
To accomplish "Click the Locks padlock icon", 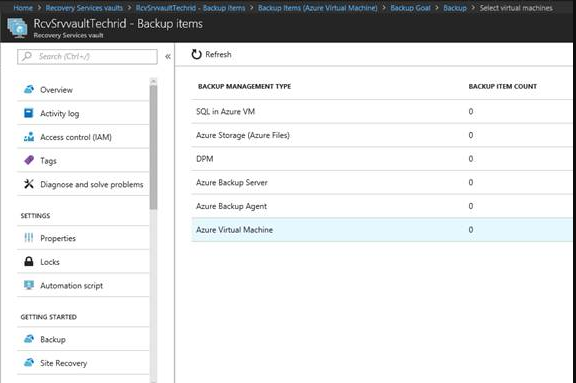I will [x=29, y=261].
